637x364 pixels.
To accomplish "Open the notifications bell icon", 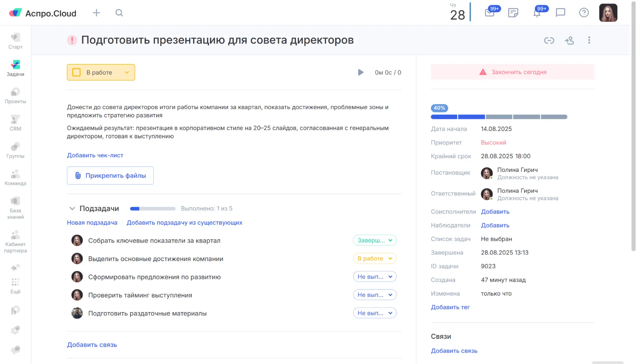I will [x=537, y=13].
